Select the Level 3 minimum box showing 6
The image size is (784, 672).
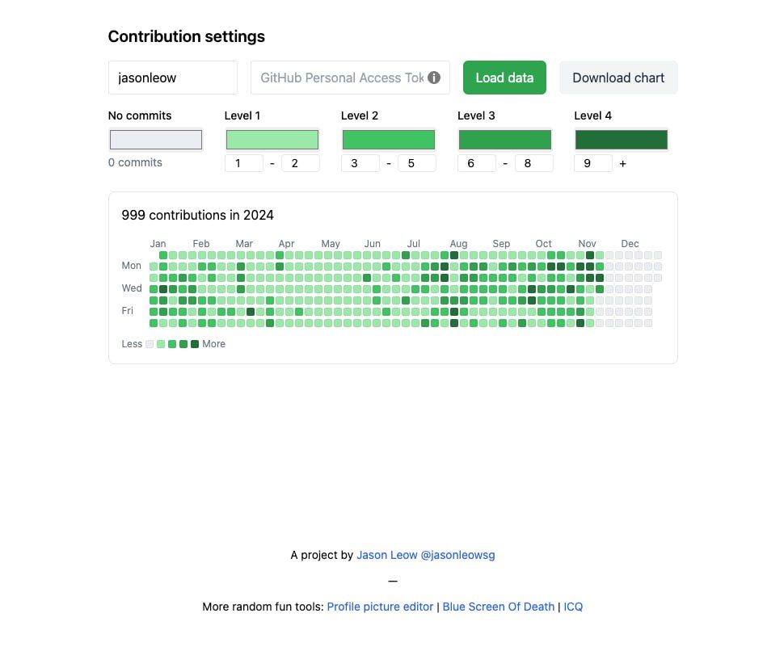(477, 163)
